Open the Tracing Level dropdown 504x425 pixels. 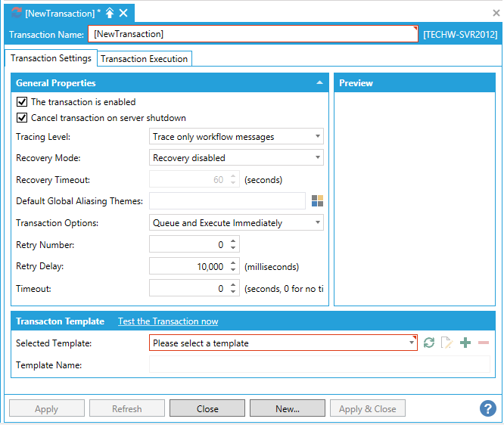tap(237, 137)
